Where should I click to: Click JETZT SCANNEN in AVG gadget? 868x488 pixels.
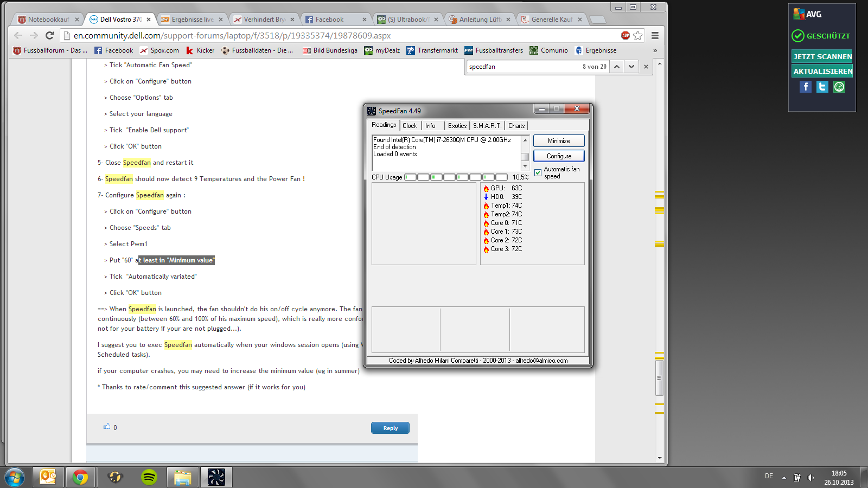822,56
